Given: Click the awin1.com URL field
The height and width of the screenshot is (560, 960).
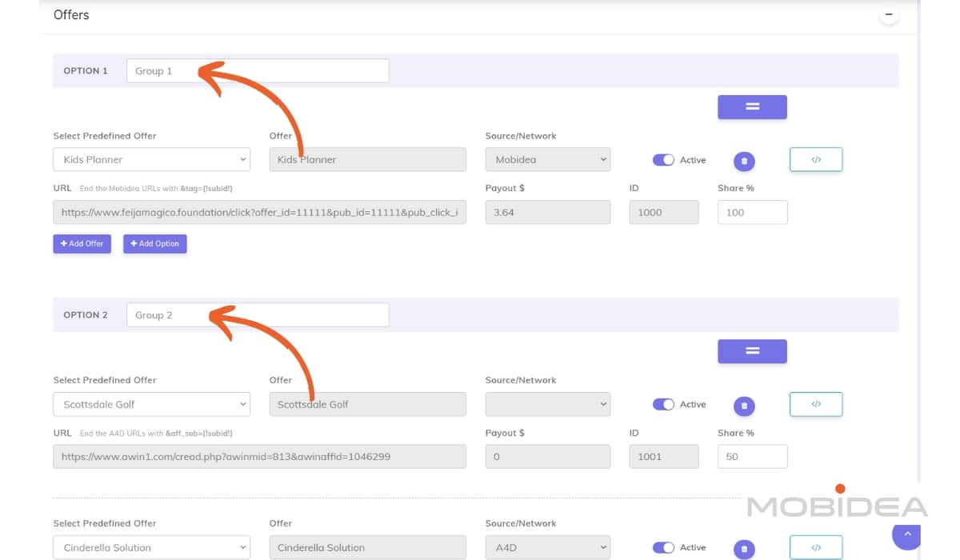Looking at the screenshot, I should 260,457.
